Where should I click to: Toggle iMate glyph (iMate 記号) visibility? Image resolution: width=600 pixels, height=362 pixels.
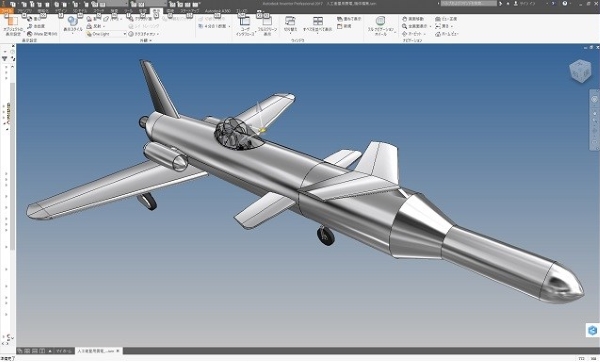click(42, 34)
